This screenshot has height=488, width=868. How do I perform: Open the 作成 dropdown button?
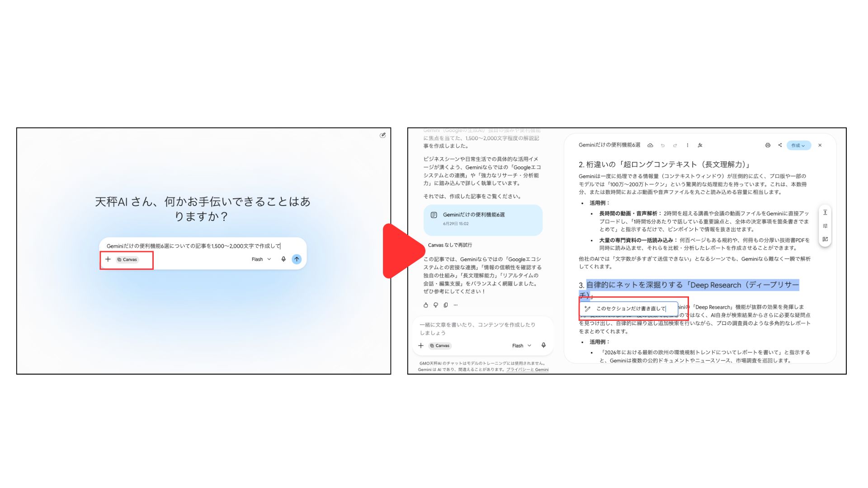798,145
